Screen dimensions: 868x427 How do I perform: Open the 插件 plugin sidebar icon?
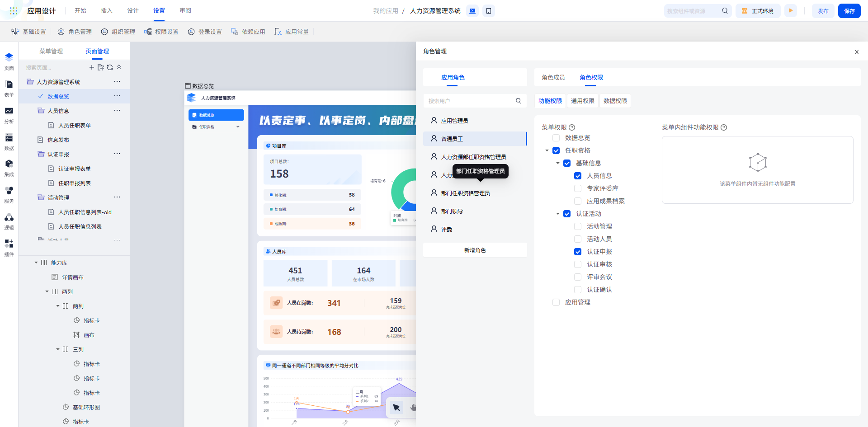tap(9, 246)
